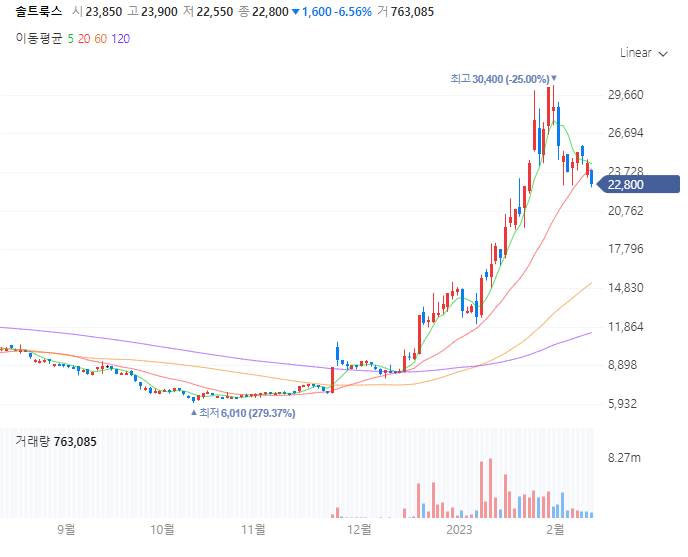Screen dimensions: 688x557
Task: Click the 29,660 price axis label
Action: [x=626, y=95]
